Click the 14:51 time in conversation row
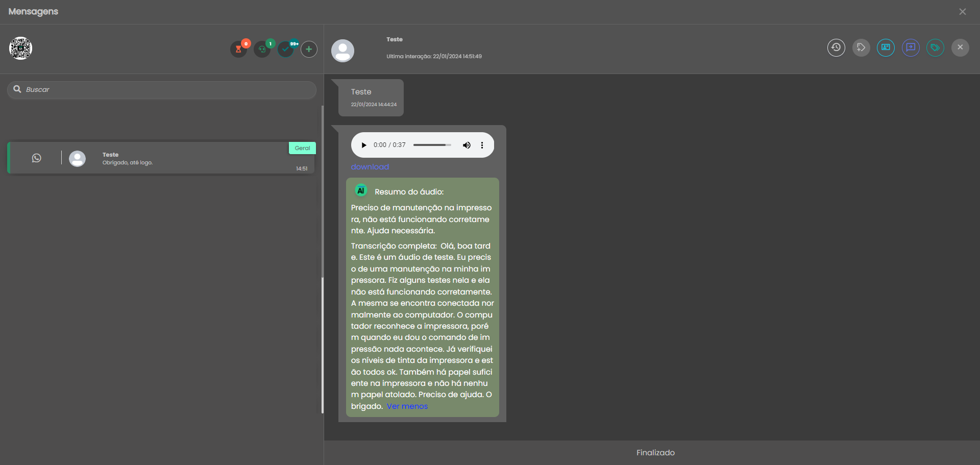980x465 pixels. [302, 168]
